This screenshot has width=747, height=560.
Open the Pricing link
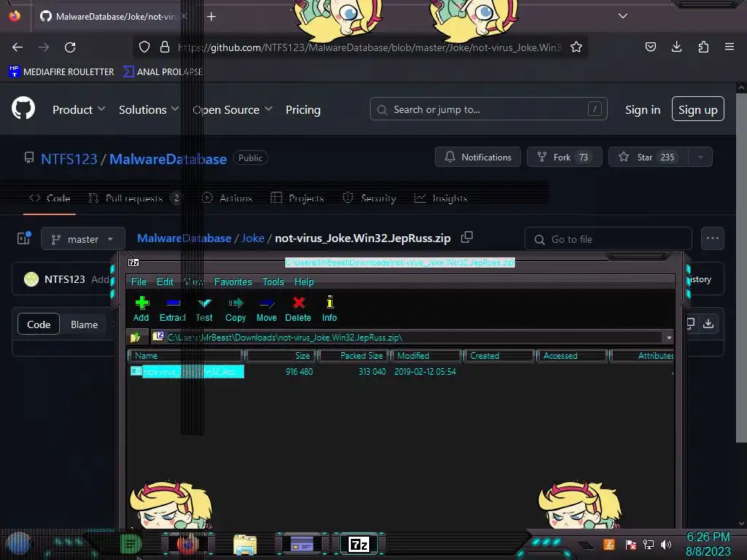pyautogui.click(x=303, y=109)
